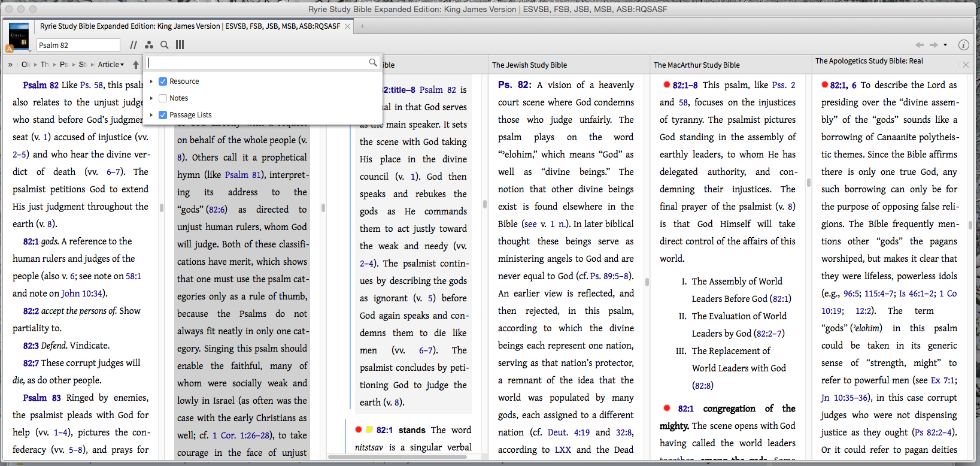
Task: Click the magnifier in the filter search box
Action: (x=373, y=62)
